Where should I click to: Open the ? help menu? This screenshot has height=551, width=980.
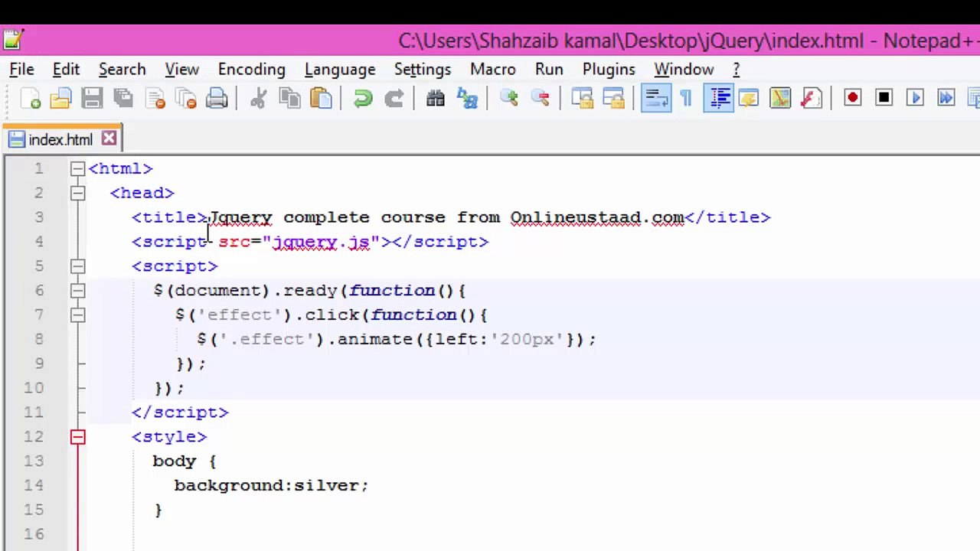[x=736, y=69]
